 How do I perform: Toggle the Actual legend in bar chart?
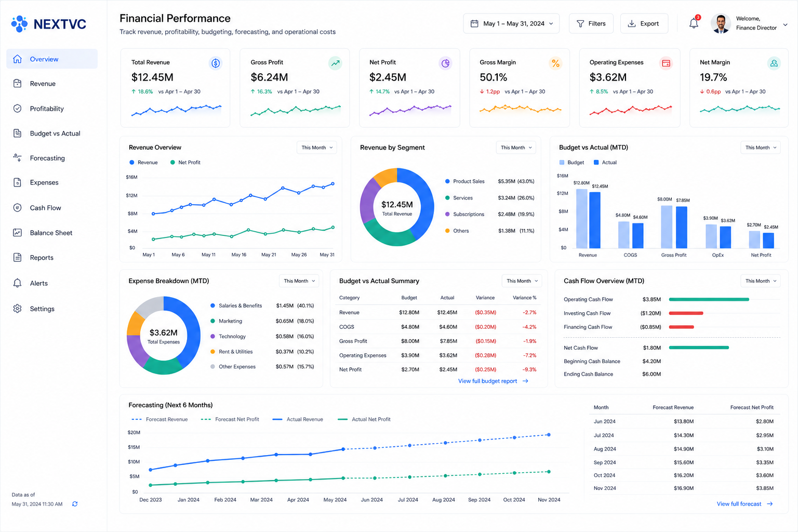(605, 163)
